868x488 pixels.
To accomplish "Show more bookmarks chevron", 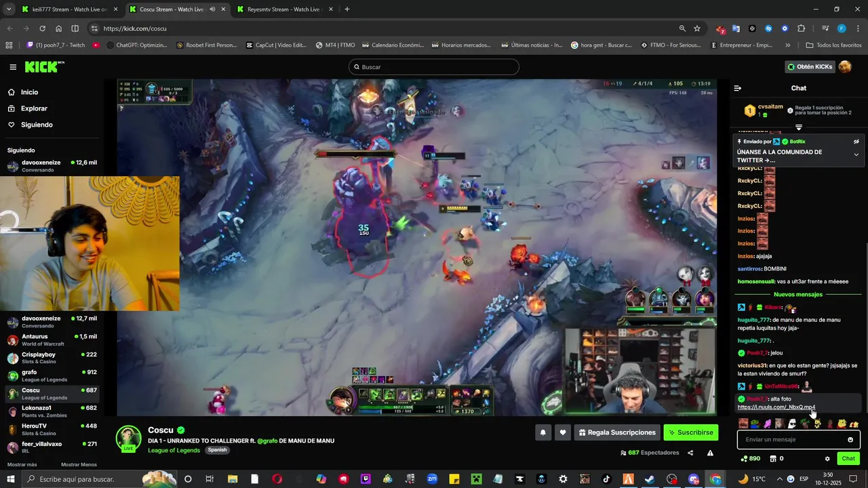I will pos(787,45).
